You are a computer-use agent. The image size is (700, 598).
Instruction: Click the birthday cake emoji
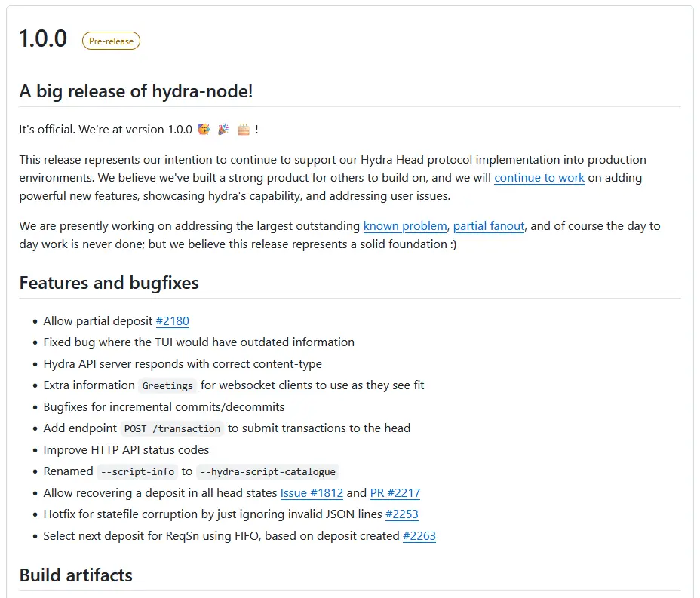[x=244, y=130]
